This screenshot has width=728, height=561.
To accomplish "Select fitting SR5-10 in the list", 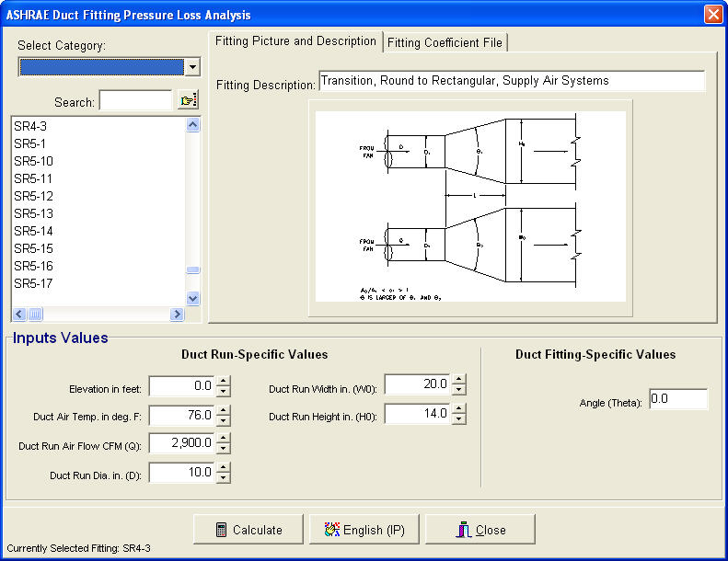I will coord(33,161).
